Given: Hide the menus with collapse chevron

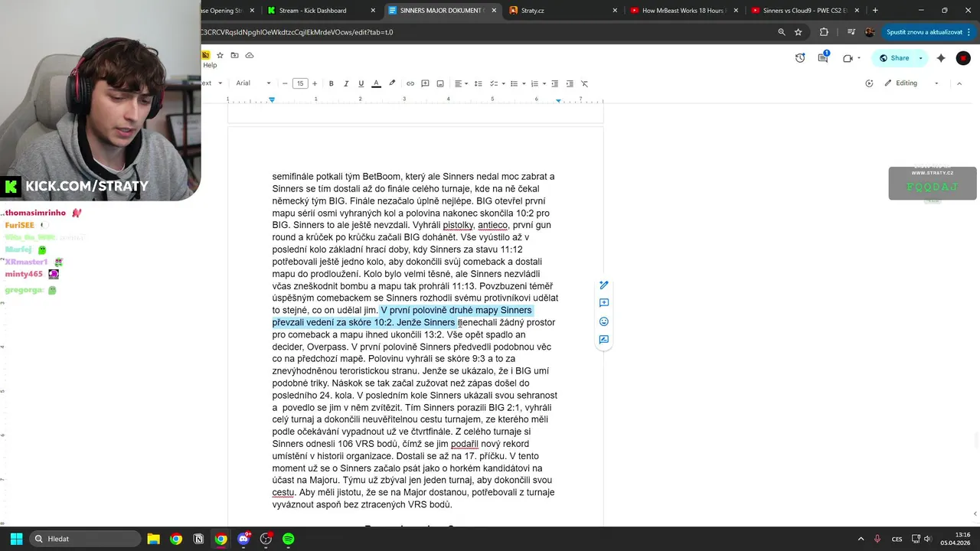Looking at the screenshot, I should (x=959, y=83).
